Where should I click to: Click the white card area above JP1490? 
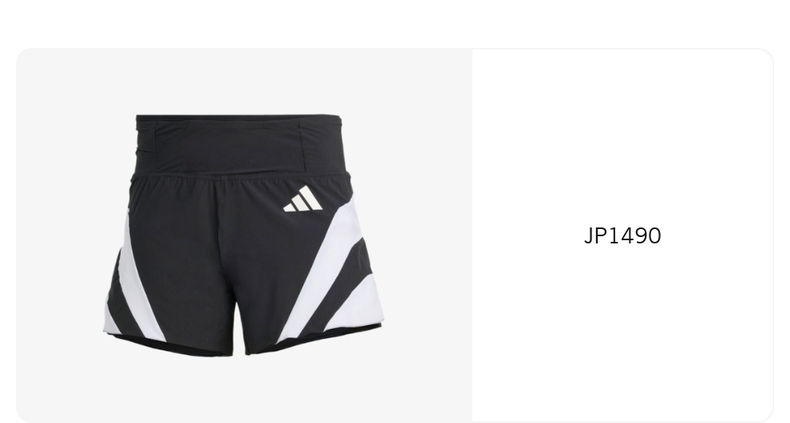(x=622, y=136)
